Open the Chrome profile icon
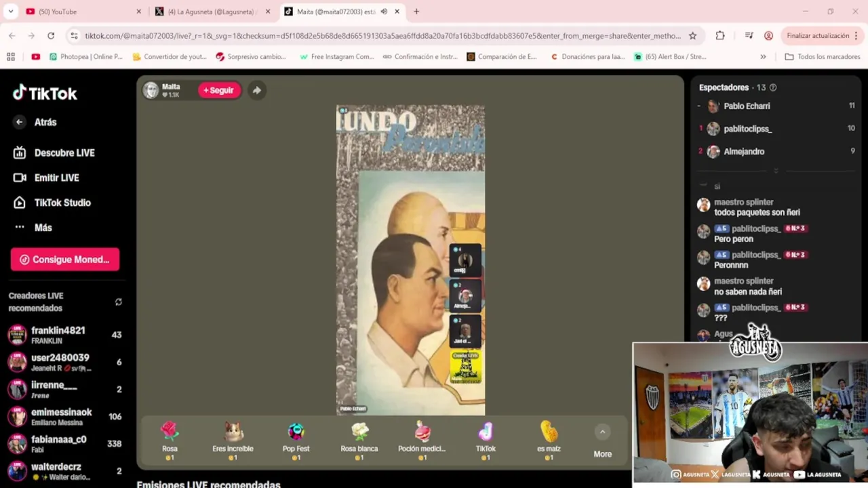 click(x=768, y=36)
